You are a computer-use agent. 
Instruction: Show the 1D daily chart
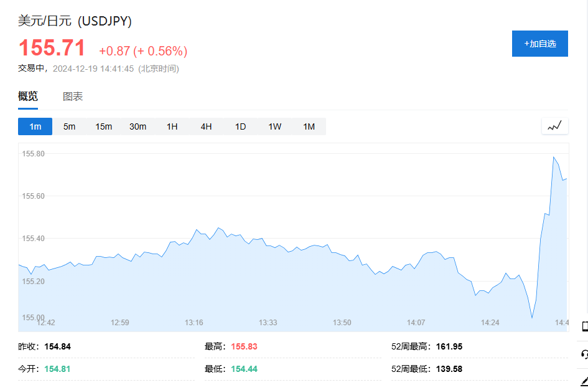240,126
